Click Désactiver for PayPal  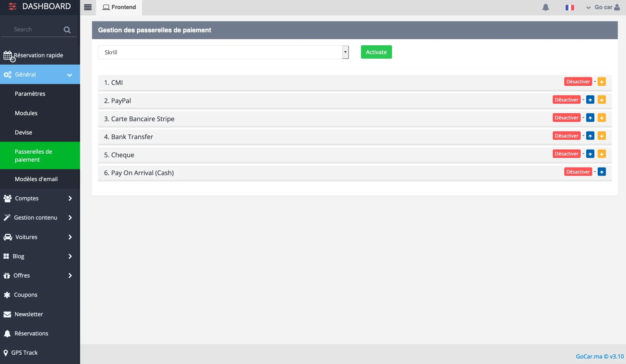point(566,100)
